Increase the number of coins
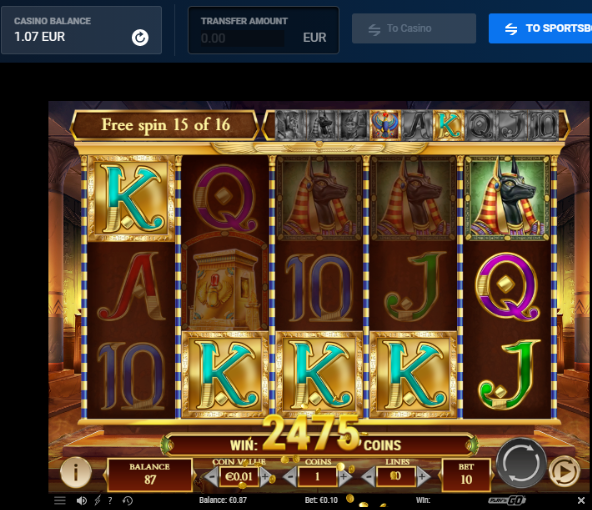The image size is (592, 510). point(344,477)
